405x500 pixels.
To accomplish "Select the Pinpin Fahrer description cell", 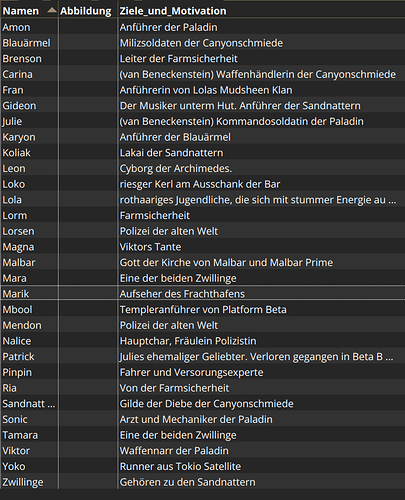I will pyautogui.click(x=261, y=372).
